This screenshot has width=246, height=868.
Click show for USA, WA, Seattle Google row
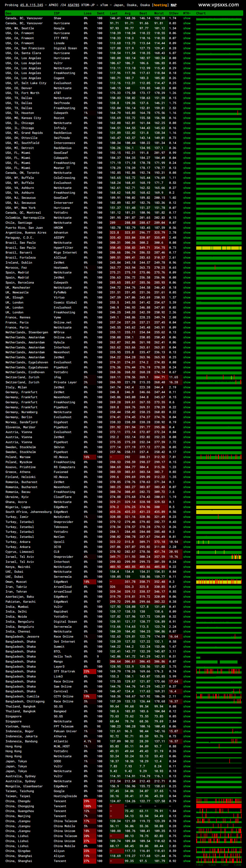point(187,28)
